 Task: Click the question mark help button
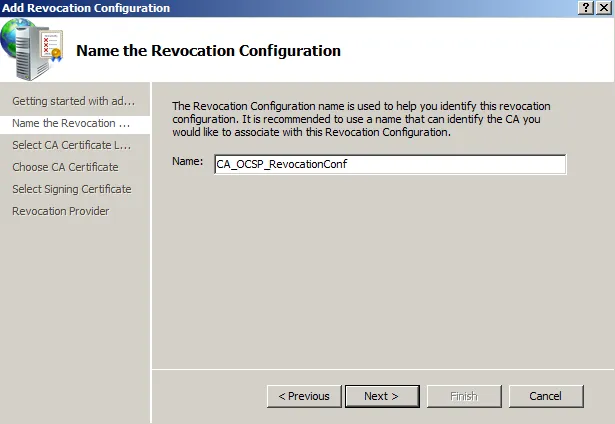584,8
